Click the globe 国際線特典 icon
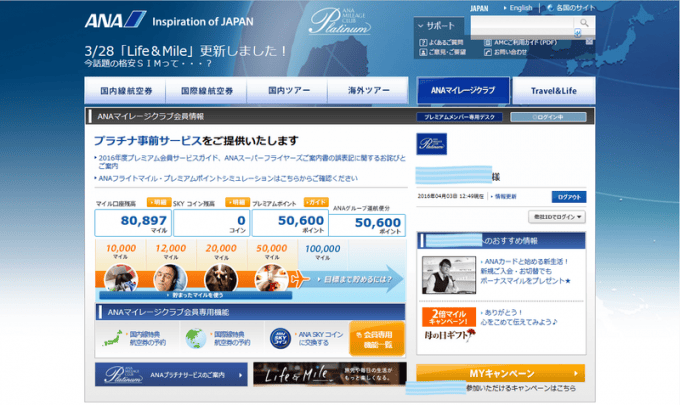 click(x=196, y=339)
